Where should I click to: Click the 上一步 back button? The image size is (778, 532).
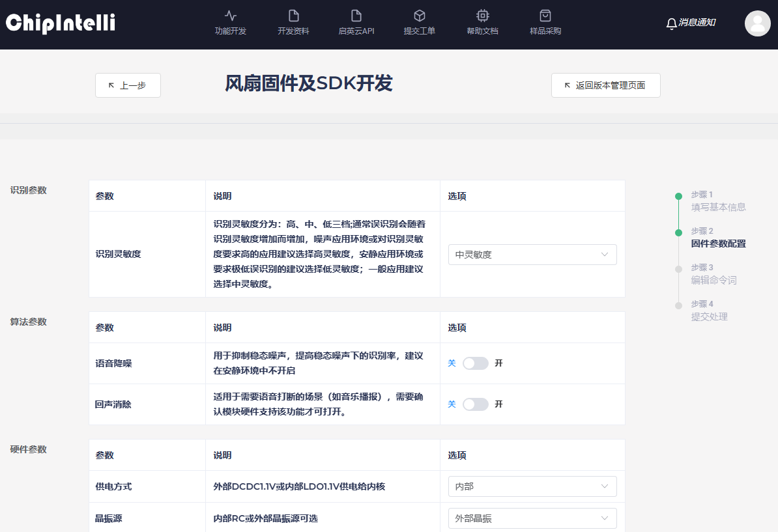tap(128, 85)
